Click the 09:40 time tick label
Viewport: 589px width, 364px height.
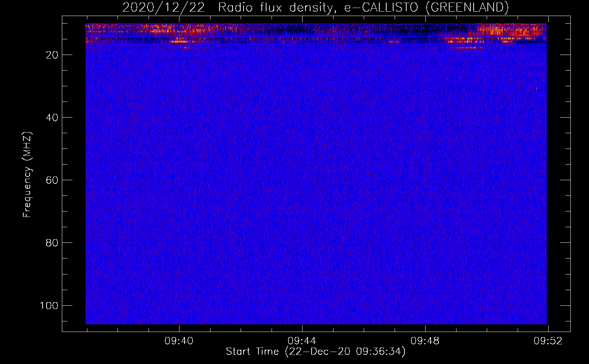179,341
